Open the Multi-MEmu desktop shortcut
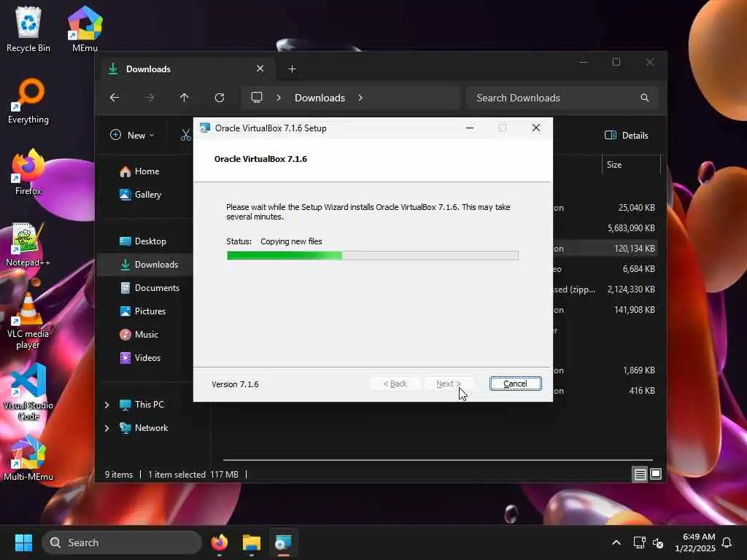 click(28, 459)
